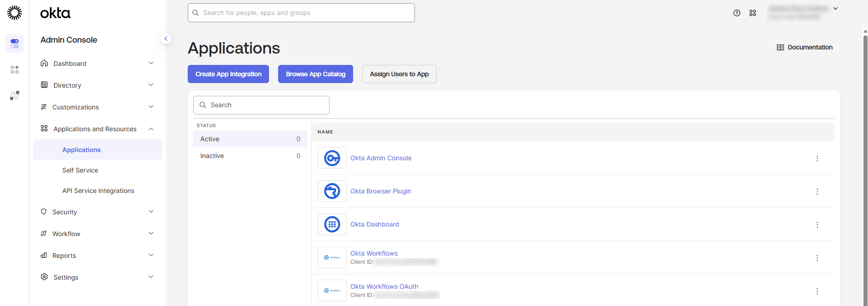Click the Directory contact book icon
Viewport: 868px width, 306px height.
[x=44, y=85]
